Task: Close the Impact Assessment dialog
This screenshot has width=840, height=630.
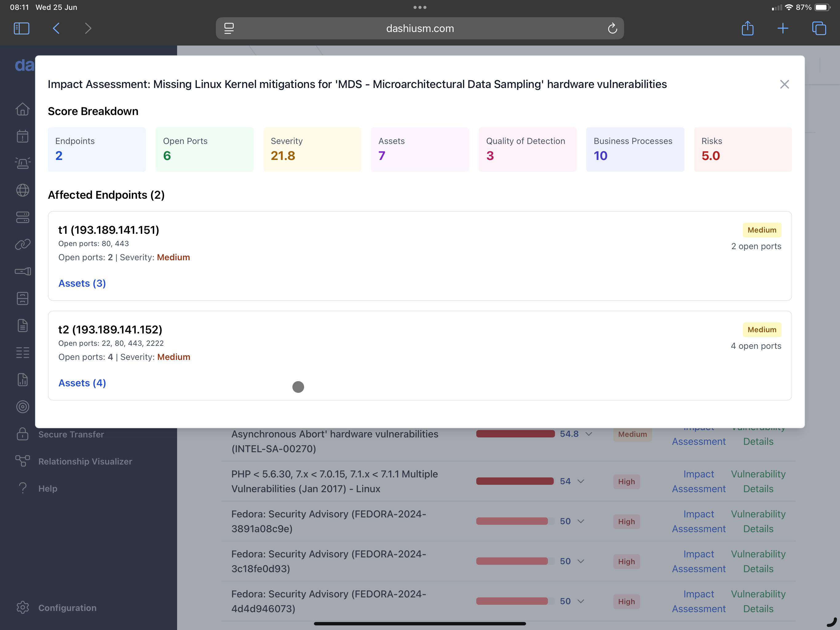Action: (784, 84)
